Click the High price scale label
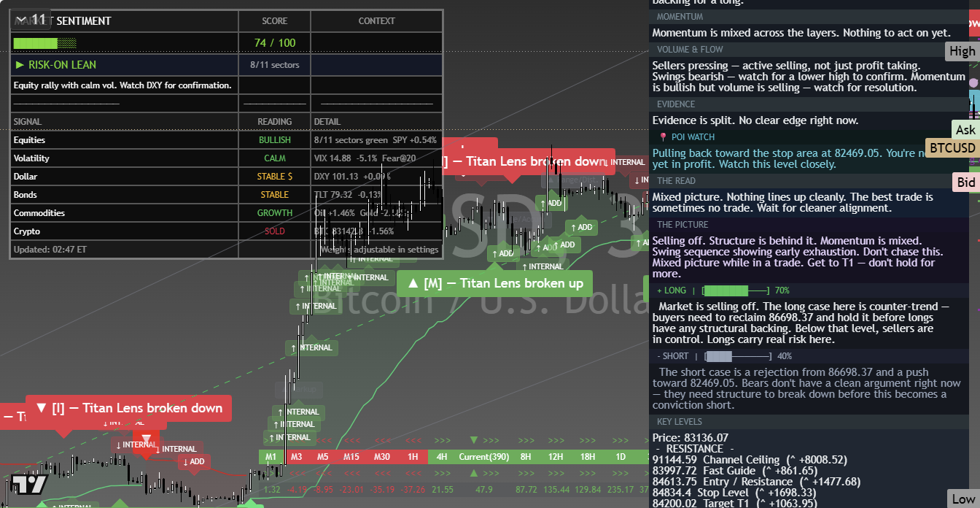Image resolution: width=980 pixels, height=508 pixels. pos(962,51)
